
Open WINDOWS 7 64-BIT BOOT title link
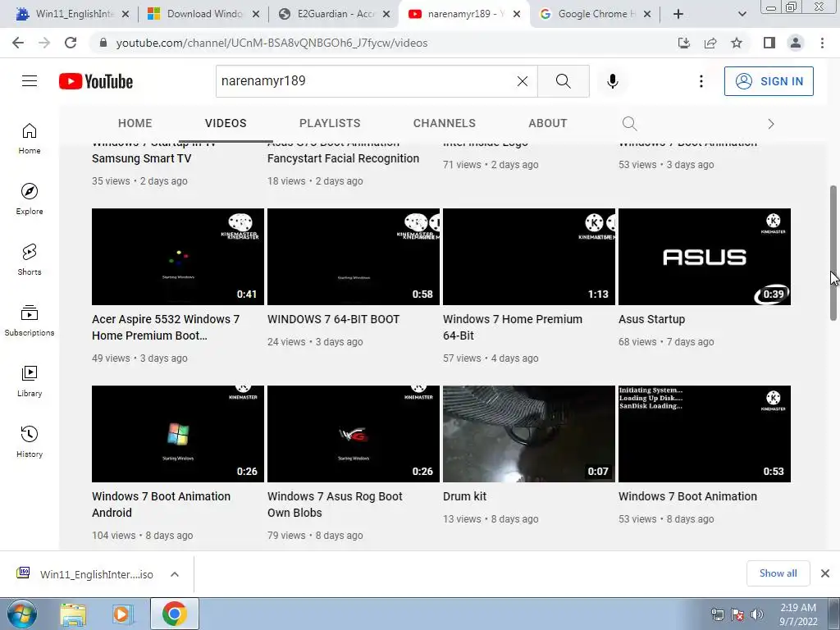tap(333, 319)
